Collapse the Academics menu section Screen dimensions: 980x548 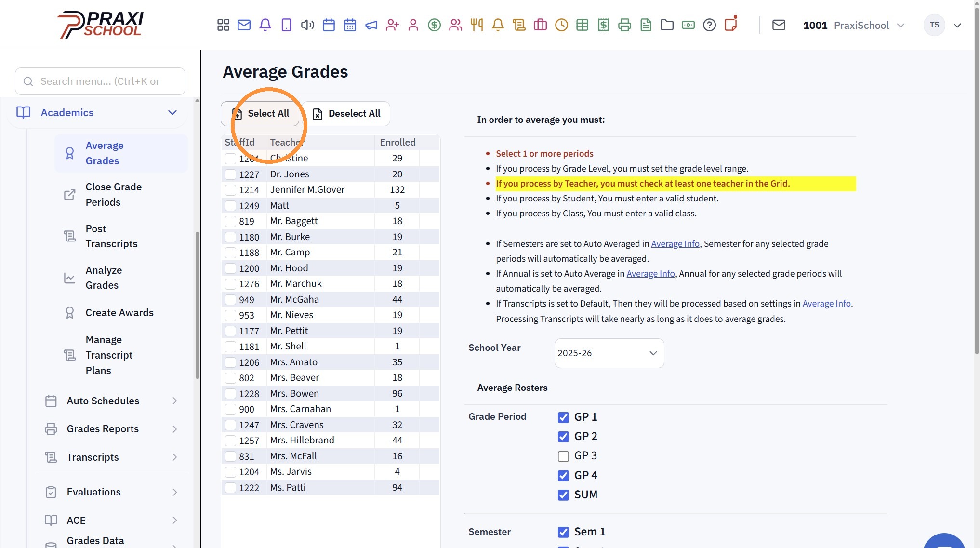point(172,113)
